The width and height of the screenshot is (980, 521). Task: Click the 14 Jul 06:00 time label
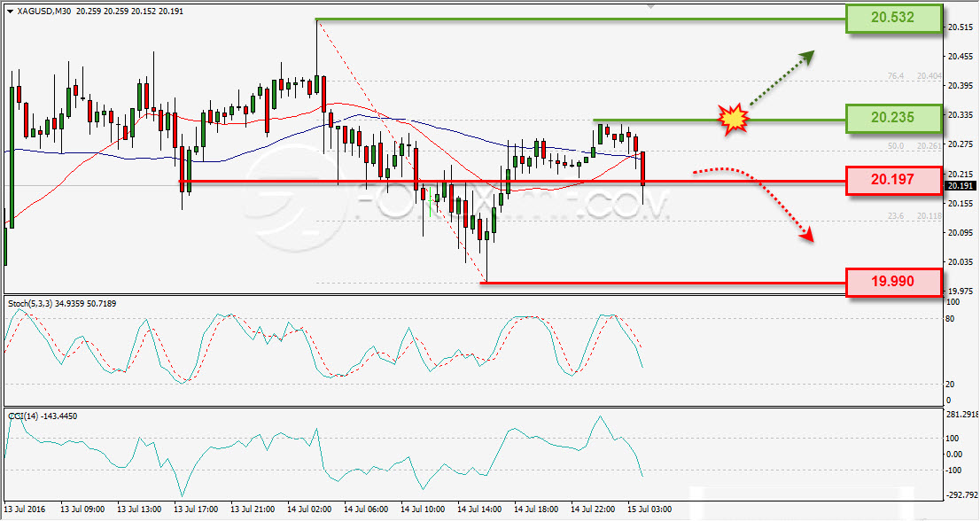click(366, 509)
